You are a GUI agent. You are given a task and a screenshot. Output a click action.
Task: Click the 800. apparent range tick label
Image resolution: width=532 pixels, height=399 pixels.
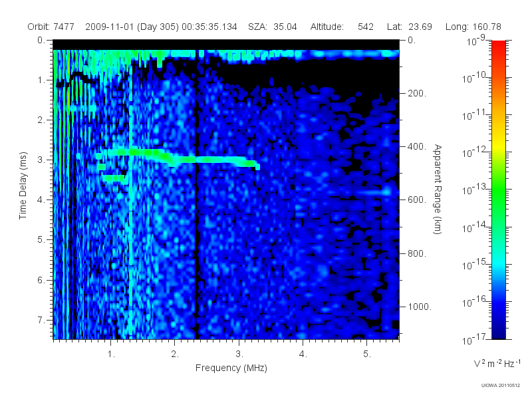417,253
